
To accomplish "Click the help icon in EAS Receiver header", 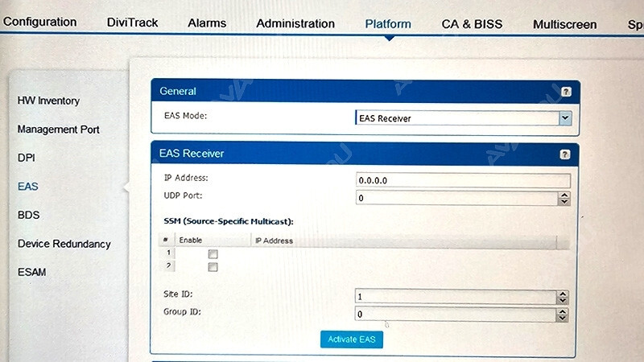I will pyautogui.click(x=565, y=154).
